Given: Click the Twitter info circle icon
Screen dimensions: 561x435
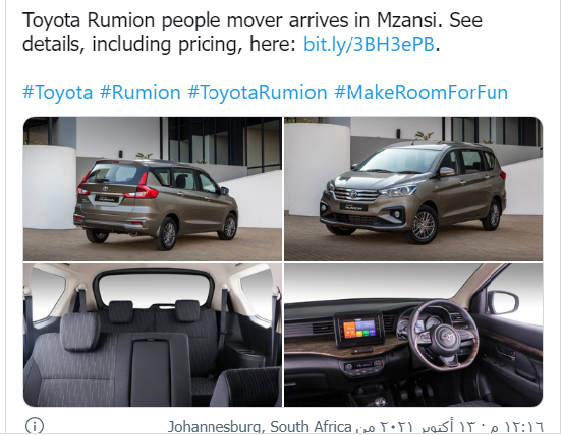Looking at the screenshot, I should (x=34, y=426).
